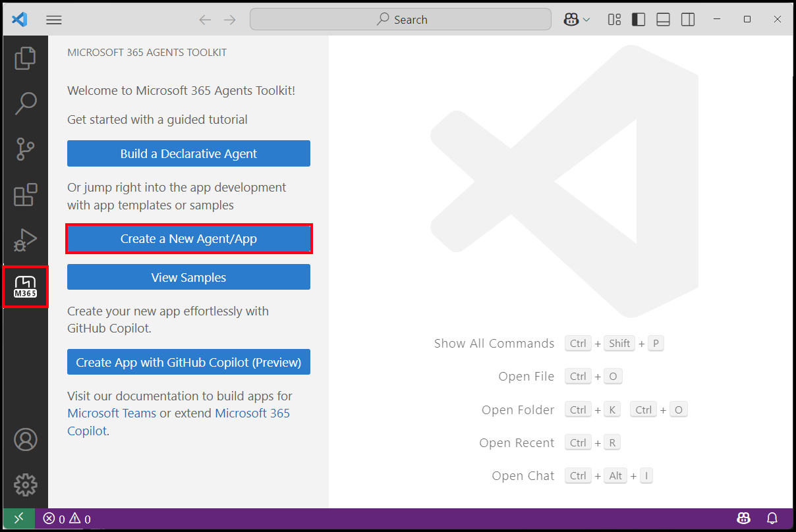Click Create a New Agent/App button

click(x=188, y=238)
